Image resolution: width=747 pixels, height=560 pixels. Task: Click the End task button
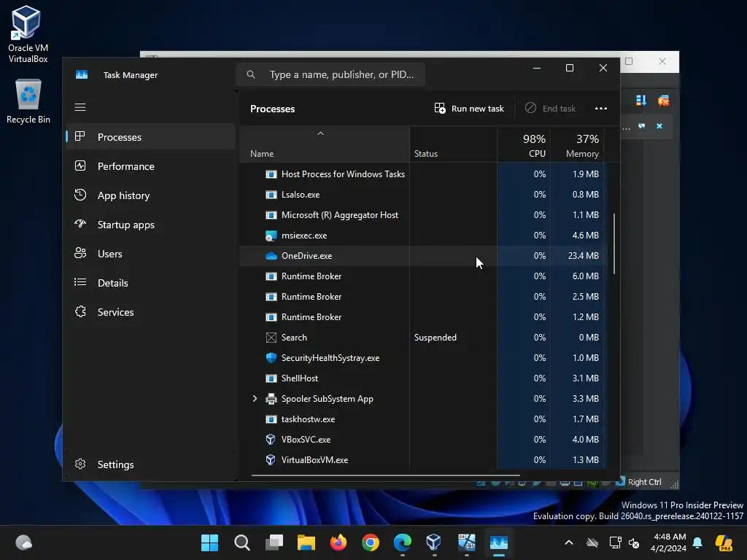click(x=550, y=109)
